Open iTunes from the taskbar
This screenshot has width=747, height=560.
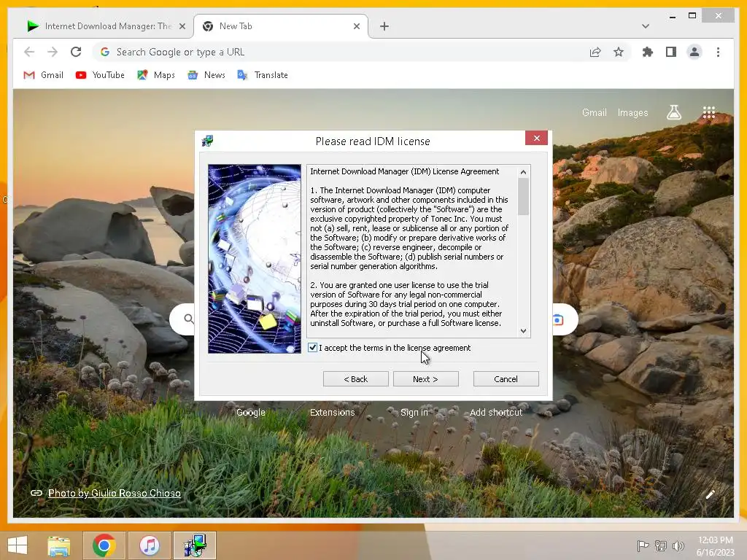150,545
